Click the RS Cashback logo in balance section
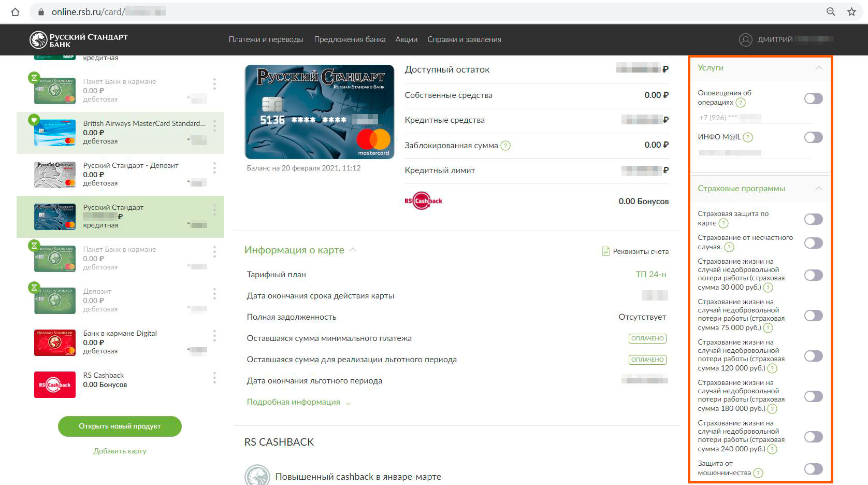The height and width of the screenshot is (485, 868). (x=424, y=201)
